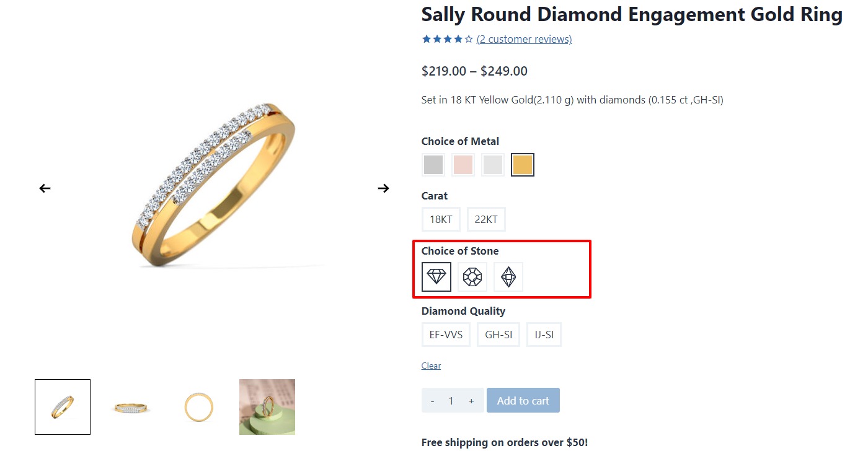Choose IJ-SI diamond quality
Viewport: 868px width, 451px height.
pyautogui.click(x=544, y=335)
